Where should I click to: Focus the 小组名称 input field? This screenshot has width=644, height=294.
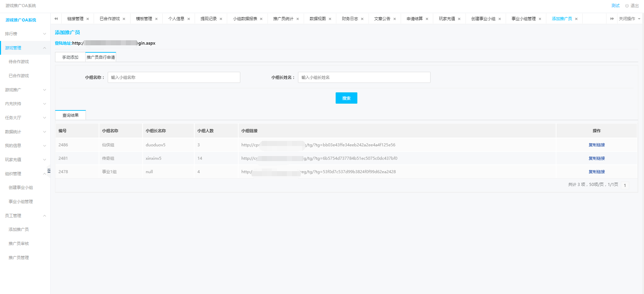(174, 78)
